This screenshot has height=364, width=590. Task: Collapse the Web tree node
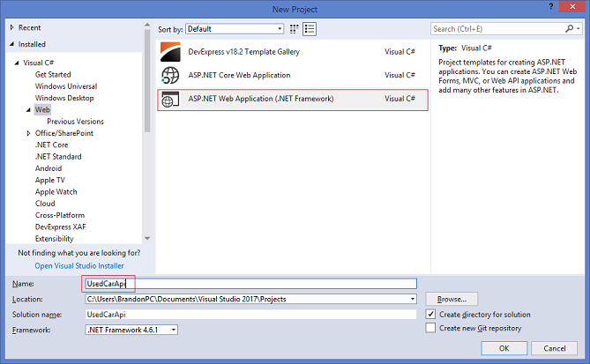coord(28,110)
